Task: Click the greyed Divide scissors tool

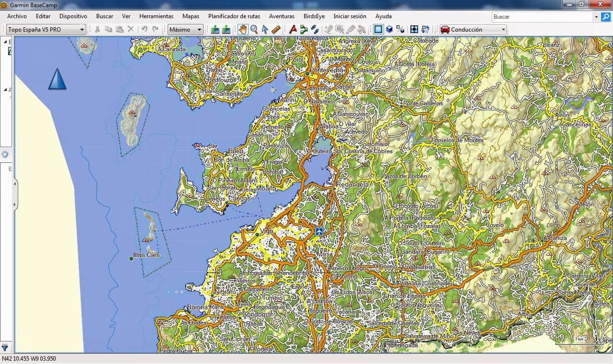Action: click(x=362, y=29)
